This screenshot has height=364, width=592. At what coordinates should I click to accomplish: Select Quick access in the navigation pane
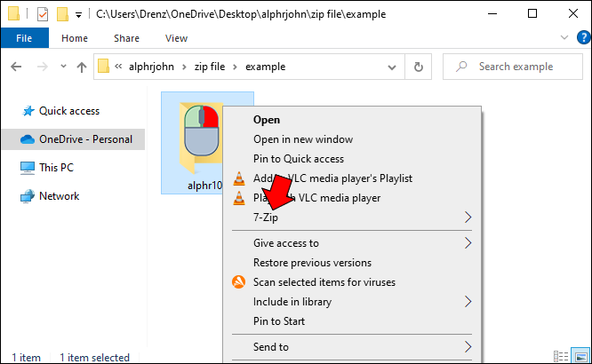[68, 111]
